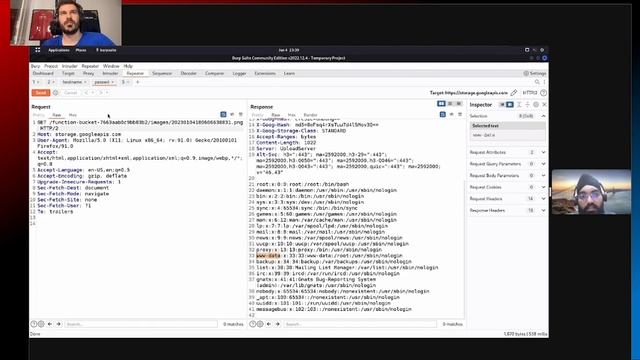Add a new Repeater tab
The height and width of the screenshot is (360, 640).
pyautogui.click(x=138, y=82)
